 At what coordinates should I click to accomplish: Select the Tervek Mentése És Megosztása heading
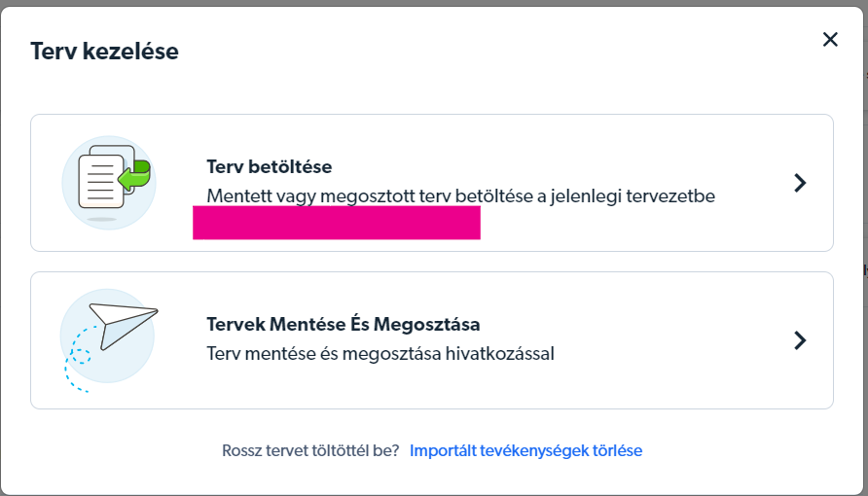344,324
